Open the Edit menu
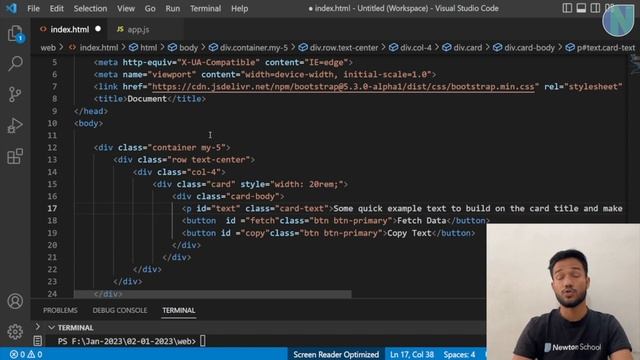The width and height of the screenshot is (640, 360). pos(56,9)
